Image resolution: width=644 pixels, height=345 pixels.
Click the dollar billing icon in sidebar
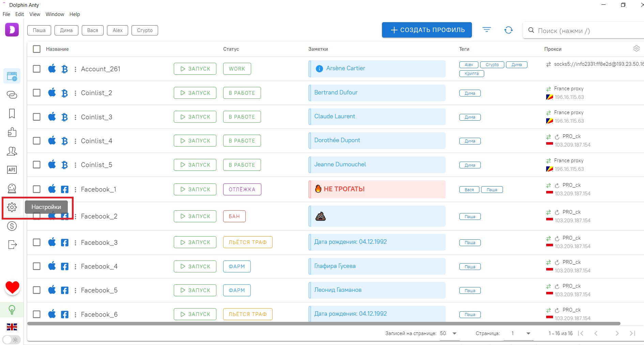coord(12,226)
